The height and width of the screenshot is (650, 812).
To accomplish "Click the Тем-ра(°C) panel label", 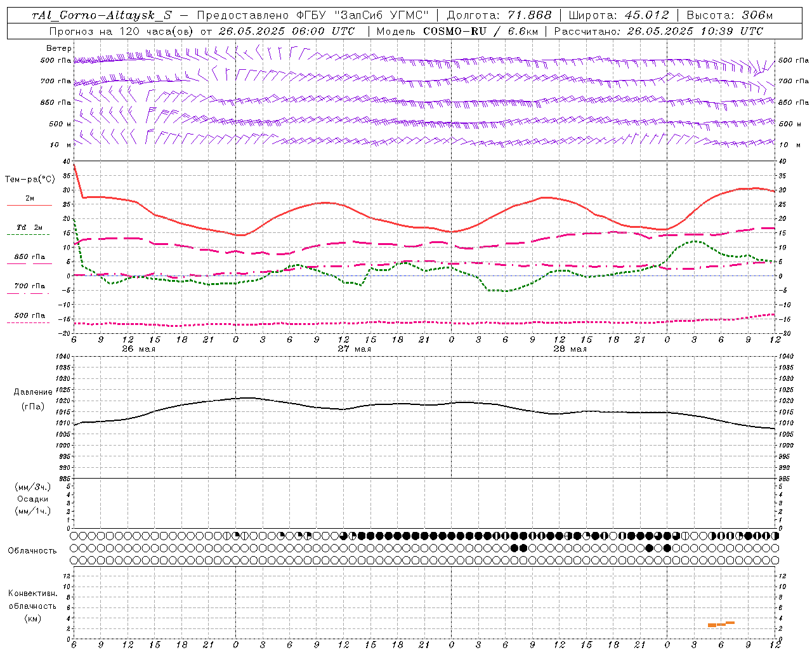I will point(30,180).
